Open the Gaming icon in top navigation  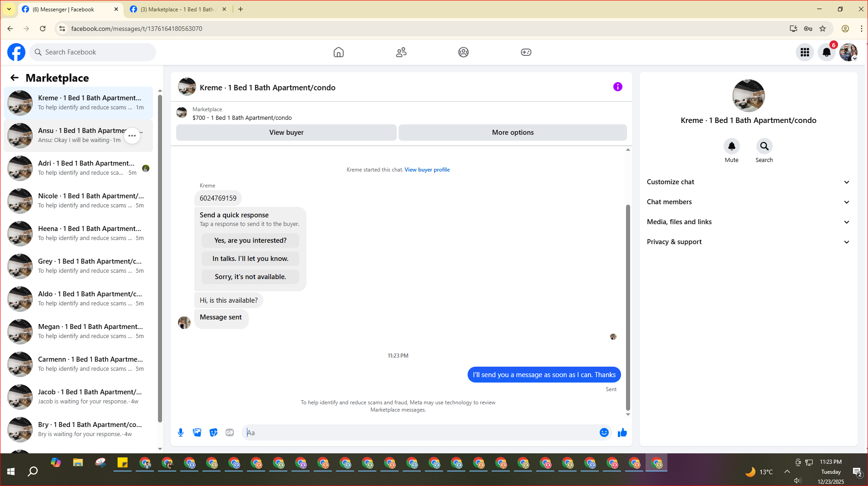pos(526,52)
